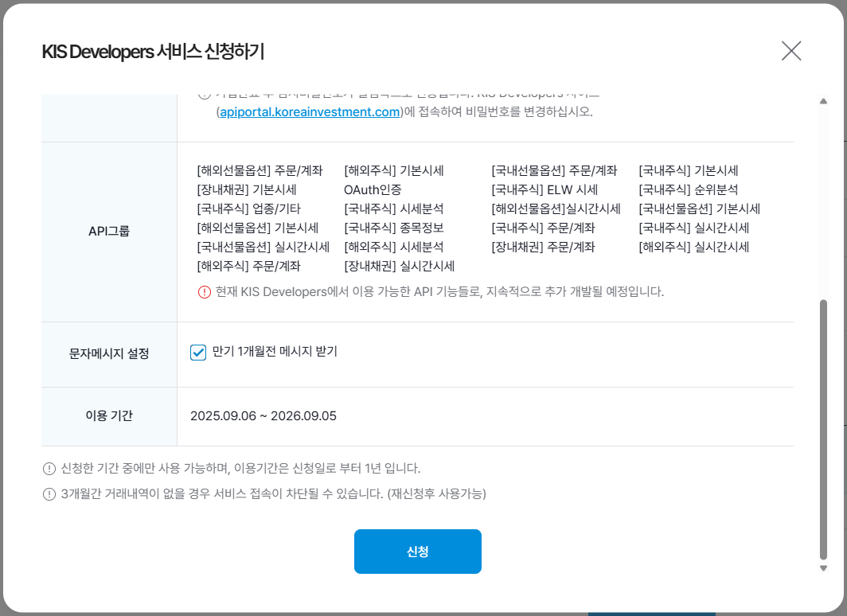Select the [해외주식] 시세분석 entry
The image size is (847, 616).
coord(394,248)
